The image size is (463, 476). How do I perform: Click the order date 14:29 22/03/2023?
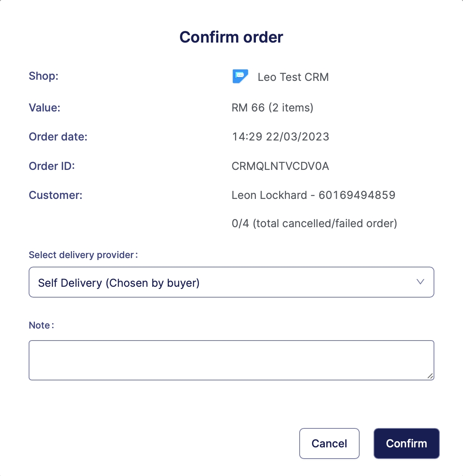pos(280,137)
